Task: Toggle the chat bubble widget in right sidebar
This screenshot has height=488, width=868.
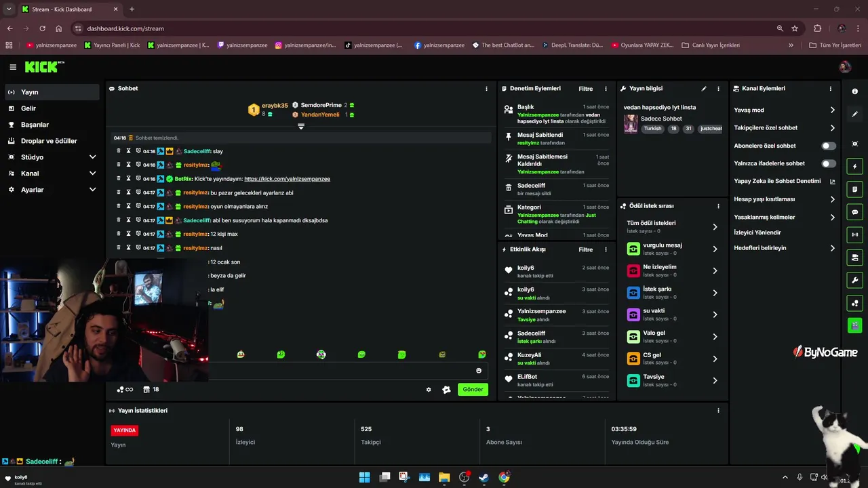Action: coord(854,212)
